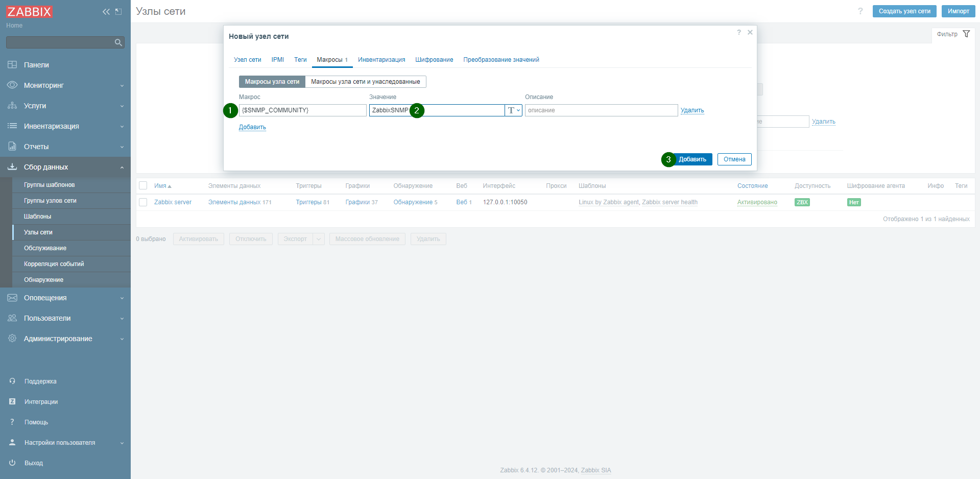Click the Добавить macro row link

[252, 127]
